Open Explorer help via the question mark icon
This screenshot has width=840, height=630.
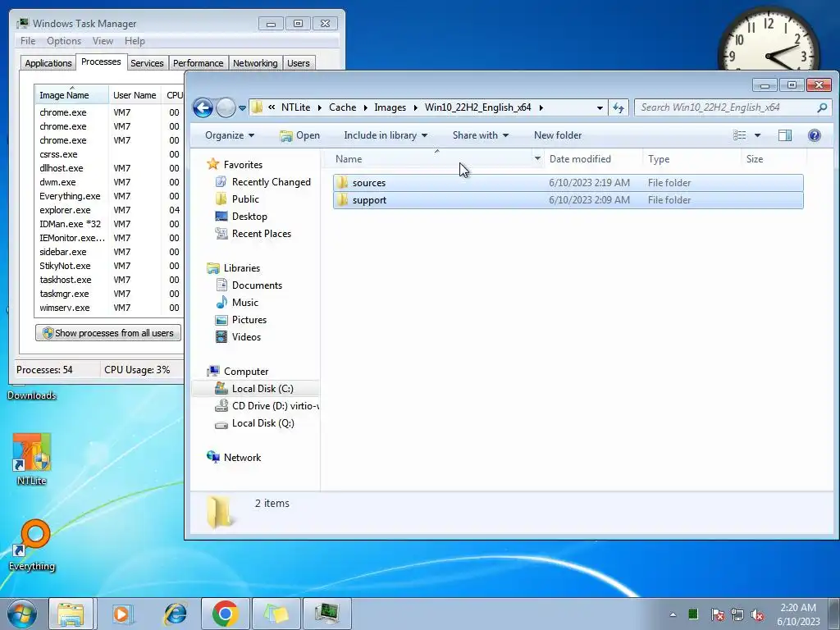click(814, 135)
